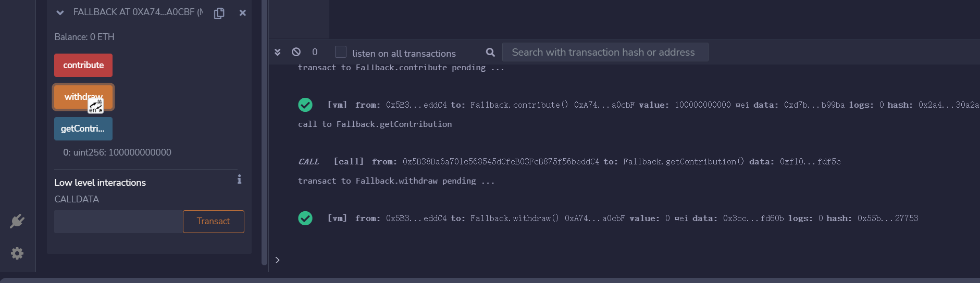Viewport: 980px width, 283px height.
Task: Click the red contribute button
Action: (x=83, y=65)
